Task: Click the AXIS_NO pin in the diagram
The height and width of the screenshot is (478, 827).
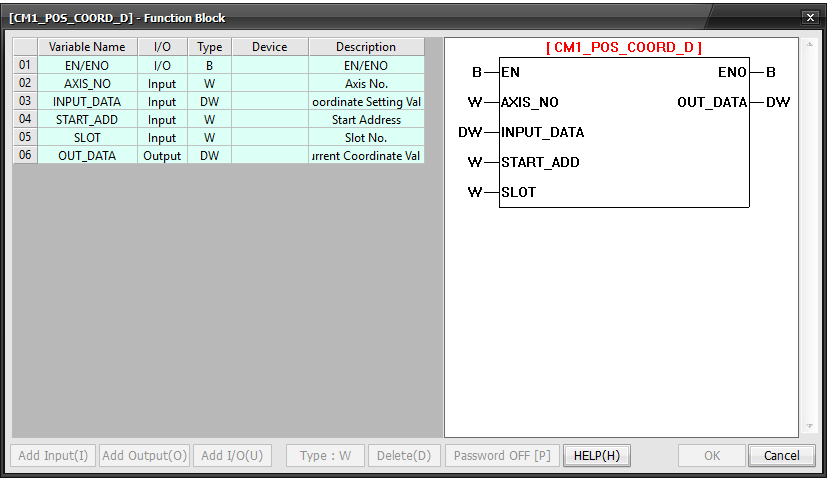Action: tap(530, 102)
